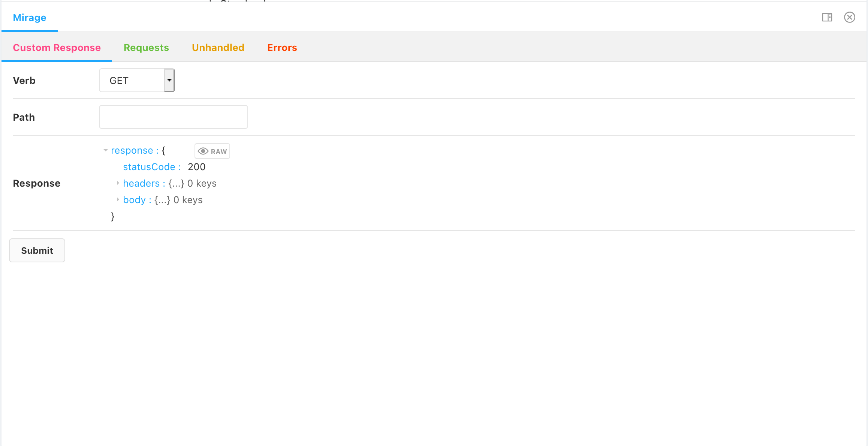Viewport: 868px width, 446px height.
Task: Switch to the Requests tab
Action: pos(146,48)
